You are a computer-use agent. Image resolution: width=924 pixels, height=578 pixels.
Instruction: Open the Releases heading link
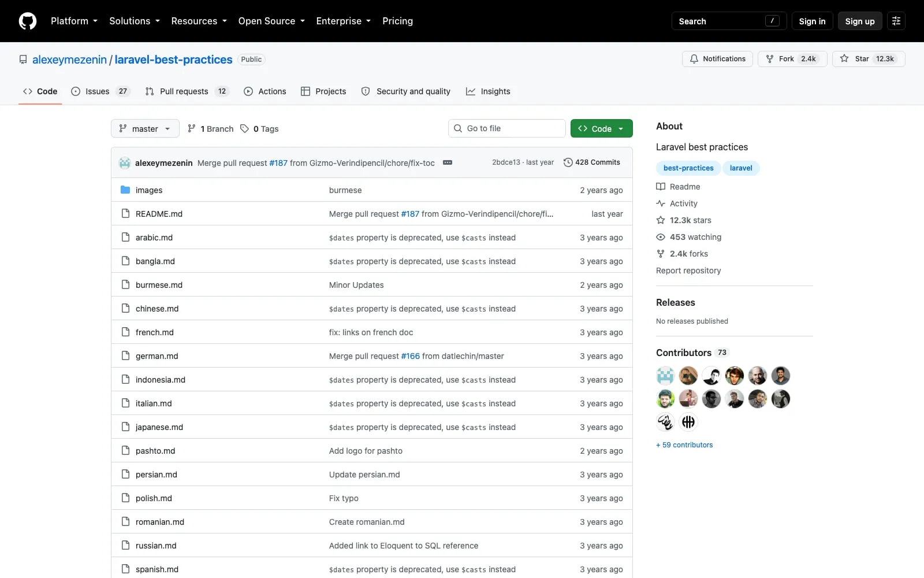coord(676,302)
